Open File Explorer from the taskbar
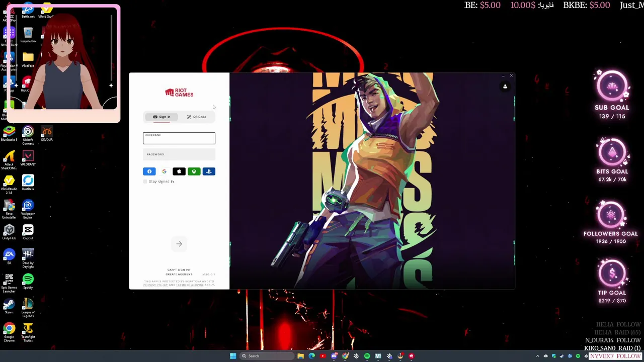Viewport: 644px width, 362px height. tap(300, 356)
